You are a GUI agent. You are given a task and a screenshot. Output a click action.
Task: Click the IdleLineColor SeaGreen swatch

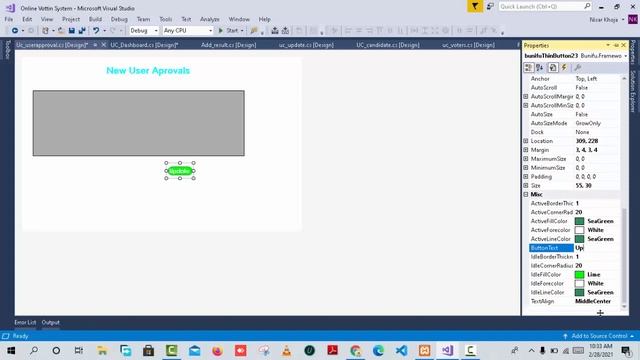[579, 293]
